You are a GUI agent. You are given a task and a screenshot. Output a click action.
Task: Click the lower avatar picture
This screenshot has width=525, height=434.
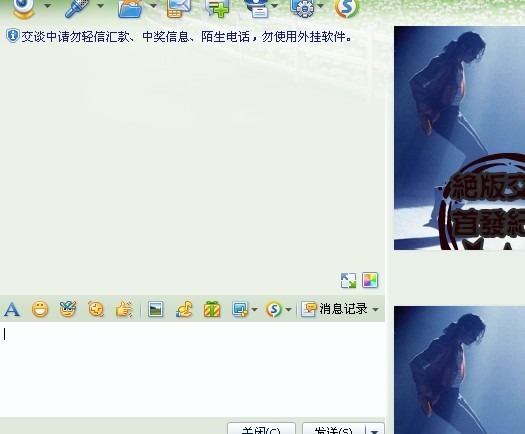(x=459, y=370)
